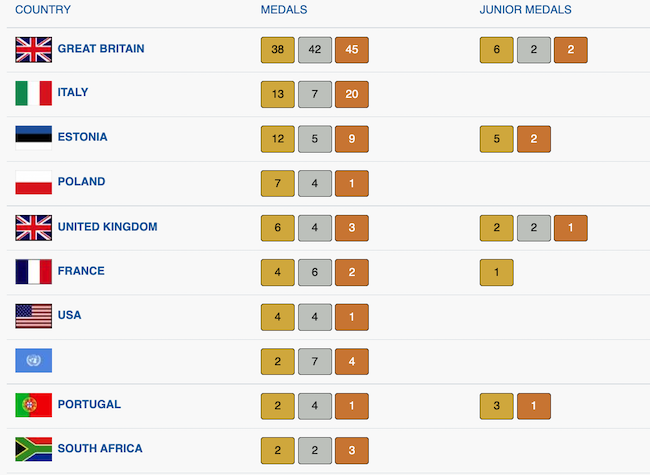This screenshot has width=650, height=475.
Task: Click the USA flag icon
Action: click(33, 316)
